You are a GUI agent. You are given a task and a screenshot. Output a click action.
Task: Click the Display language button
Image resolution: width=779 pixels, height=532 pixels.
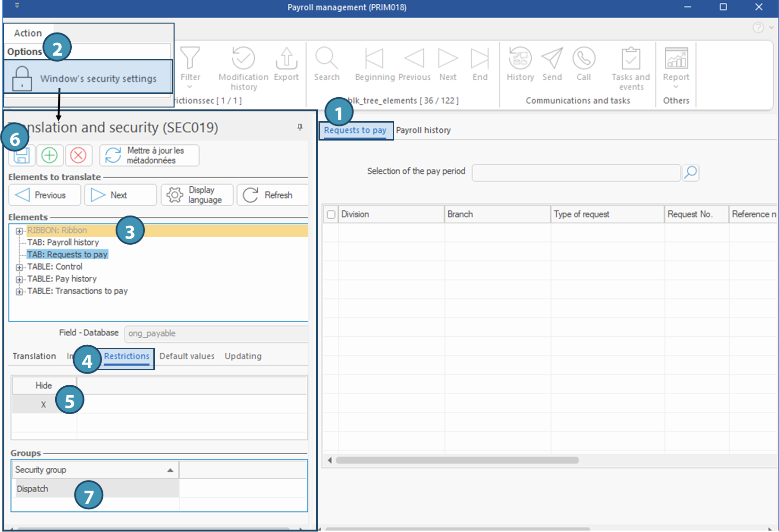pos(197,195)
